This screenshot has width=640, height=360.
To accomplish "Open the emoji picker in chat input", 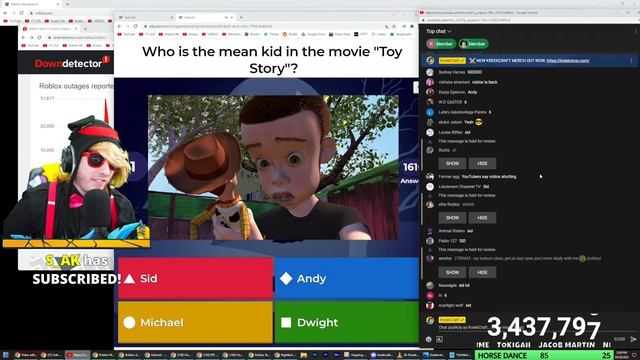I will click(x=429, y=339).
